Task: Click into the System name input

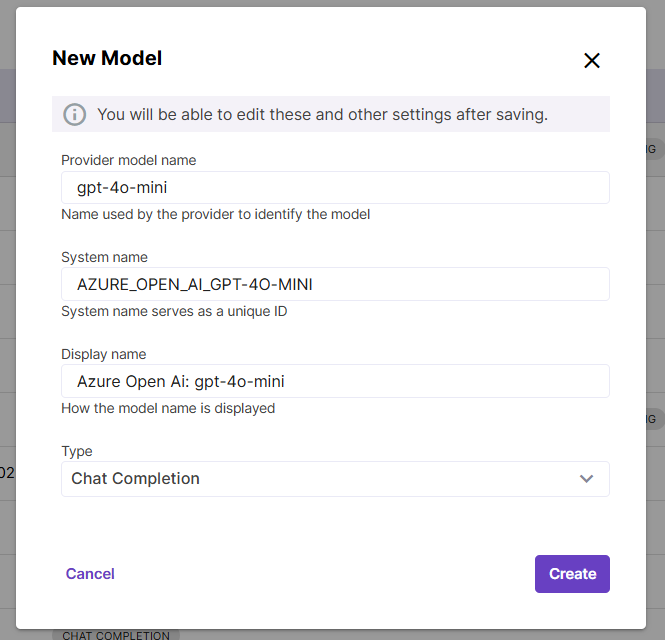Action: pos(335,284)
